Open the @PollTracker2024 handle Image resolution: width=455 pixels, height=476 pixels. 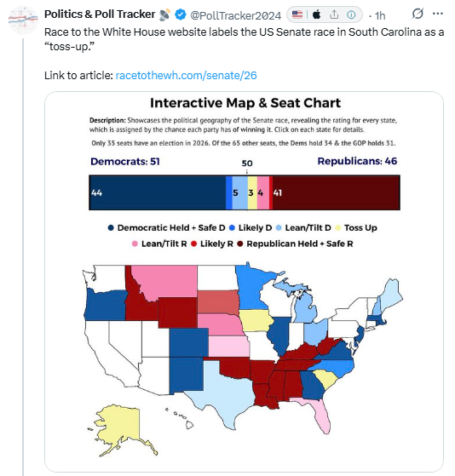235,15
